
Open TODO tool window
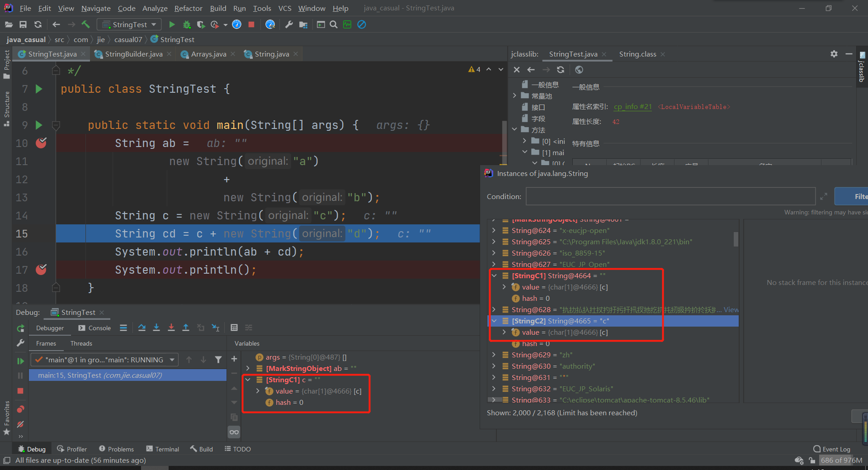tap(238, 449)
